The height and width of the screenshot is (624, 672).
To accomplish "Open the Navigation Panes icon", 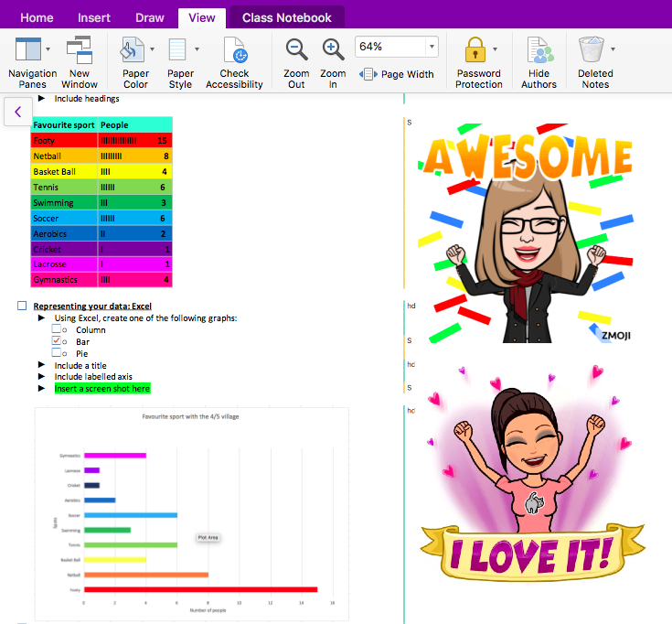I will point(27,48).
